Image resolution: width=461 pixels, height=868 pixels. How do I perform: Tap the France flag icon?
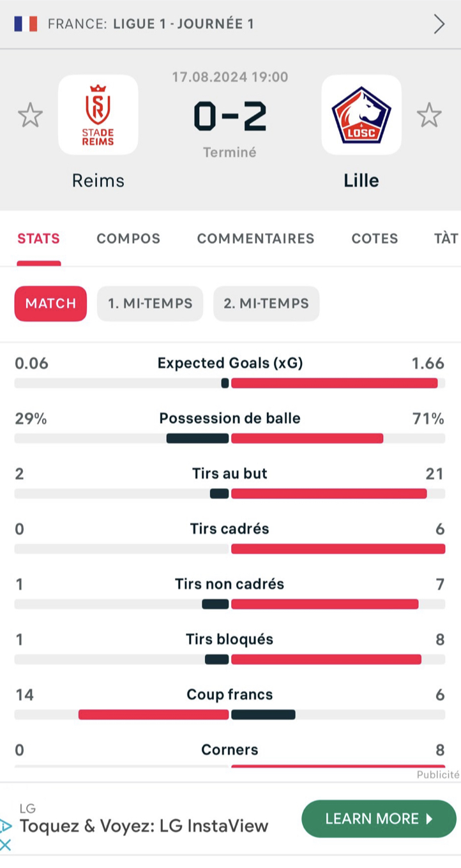26,24
